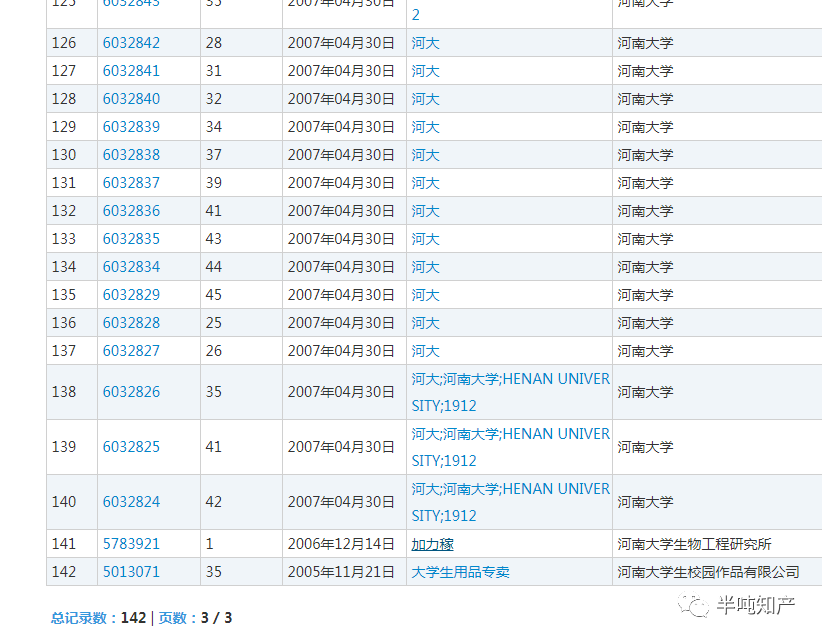
Task: Open registration number 6032841 link
Action: coord(131,71)
